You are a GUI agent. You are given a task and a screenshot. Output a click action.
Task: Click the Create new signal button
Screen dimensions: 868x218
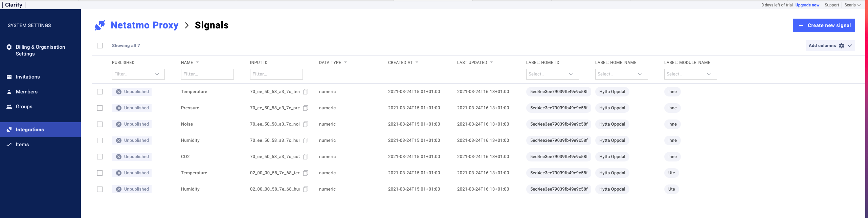click(824, 25)
